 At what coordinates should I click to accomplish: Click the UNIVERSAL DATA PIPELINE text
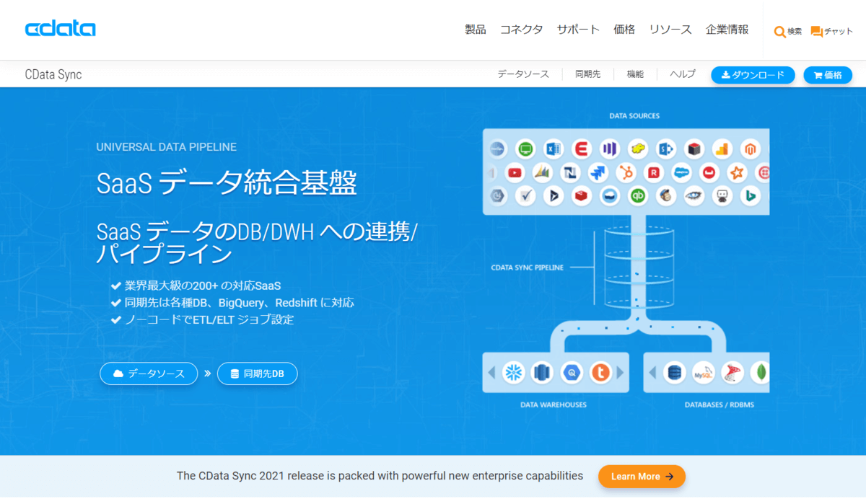[x=167, y=147]
